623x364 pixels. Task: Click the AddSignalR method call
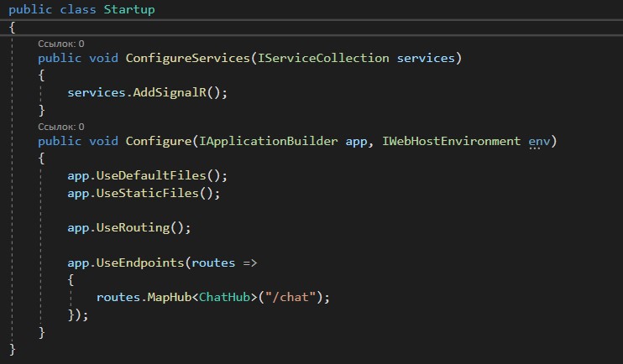pos(170,93)
